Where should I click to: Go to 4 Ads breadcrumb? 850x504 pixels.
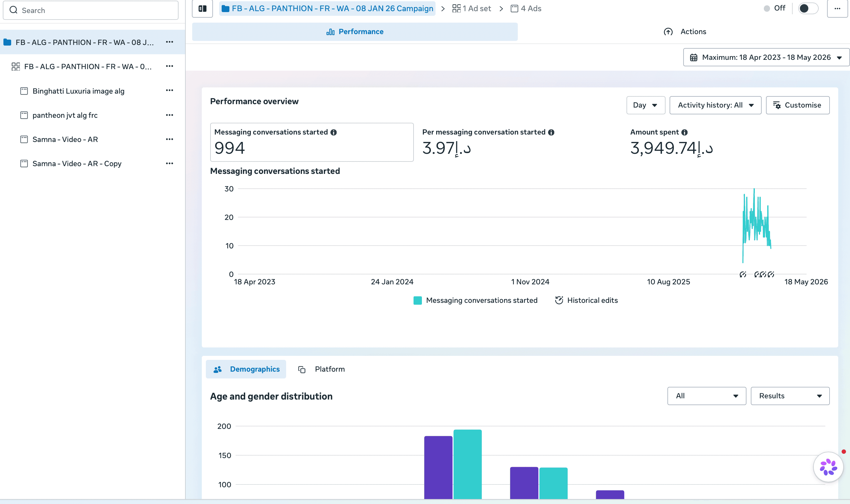(x=526, y=8)
